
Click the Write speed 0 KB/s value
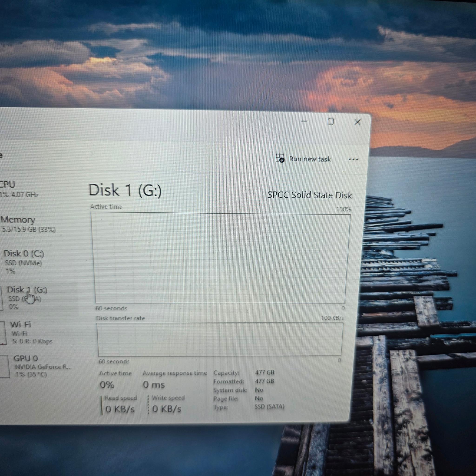(x=167, y=409)
